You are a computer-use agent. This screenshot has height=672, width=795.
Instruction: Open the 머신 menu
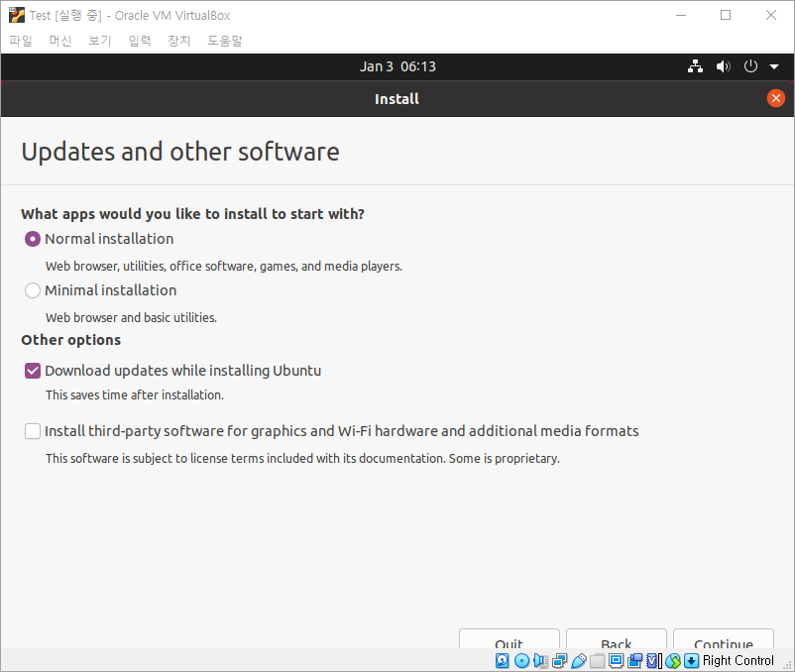click(x=60, y=41)
